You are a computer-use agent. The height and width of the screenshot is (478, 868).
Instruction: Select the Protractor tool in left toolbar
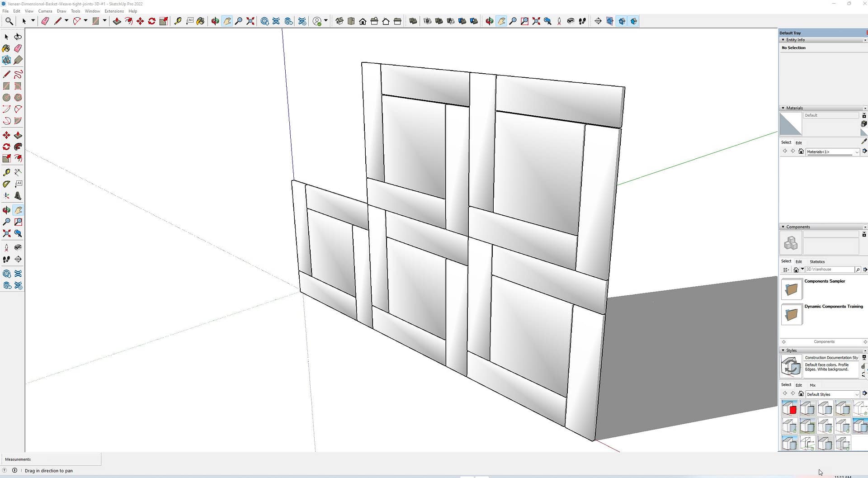tap(6, 184)
